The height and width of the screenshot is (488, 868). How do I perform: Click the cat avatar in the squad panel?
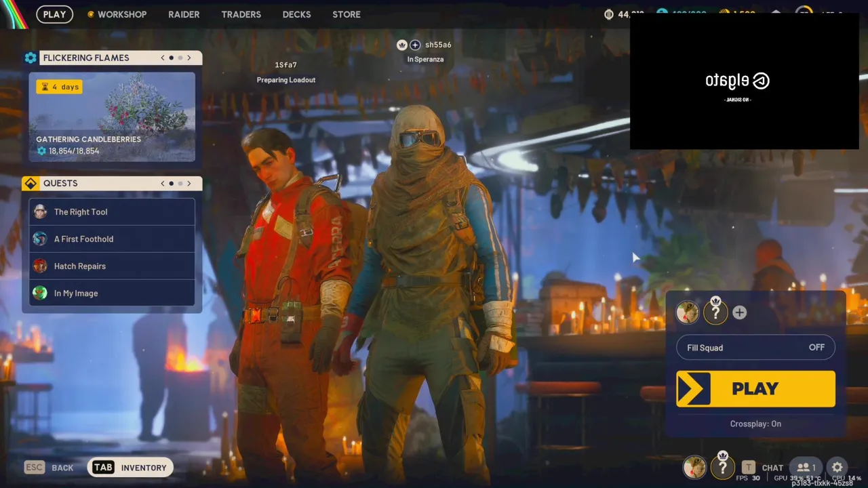coord(688,312)
